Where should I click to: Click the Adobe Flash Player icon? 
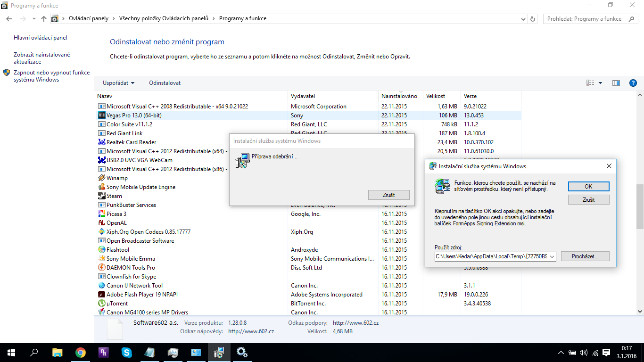tap(101, 295)
